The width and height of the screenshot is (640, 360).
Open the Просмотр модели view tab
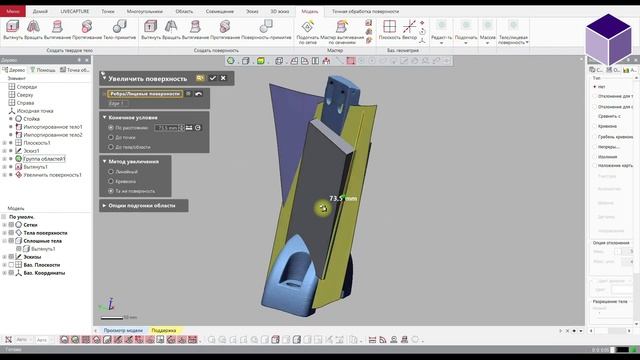[x=123, y=330]
